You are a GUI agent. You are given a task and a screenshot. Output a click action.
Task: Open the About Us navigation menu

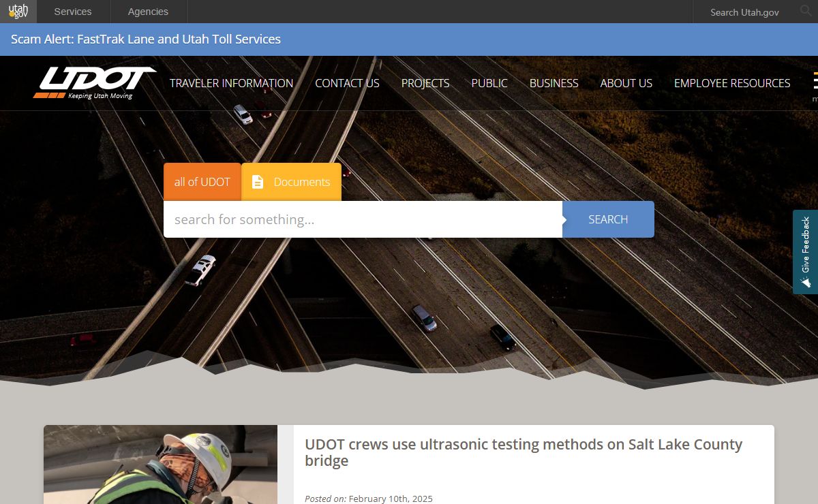tap(626, 83)
